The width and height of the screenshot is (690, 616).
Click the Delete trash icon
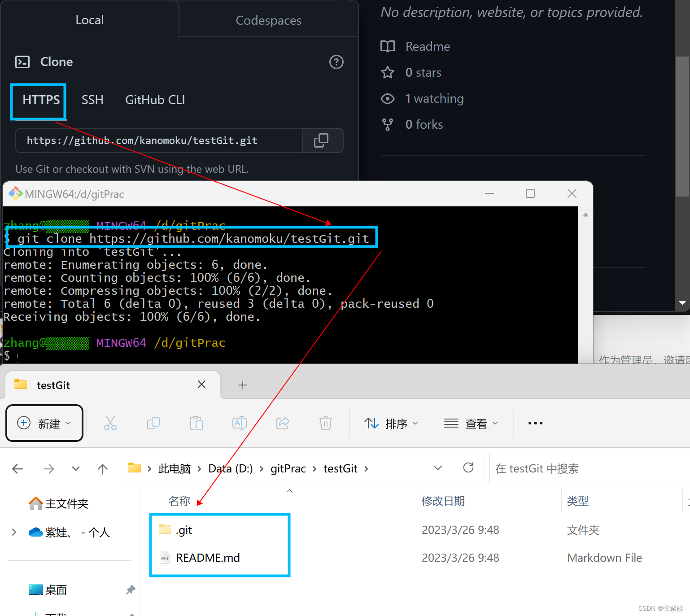(x=326, y=423)
